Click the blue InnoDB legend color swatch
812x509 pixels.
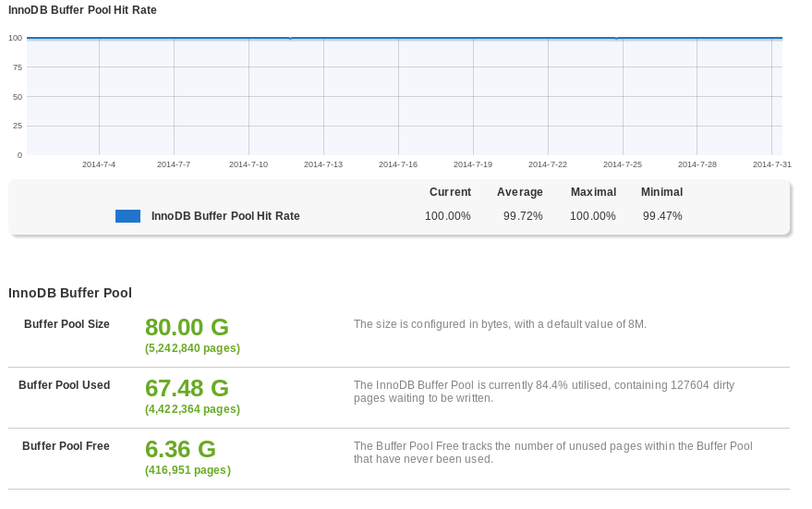pyautogui.click(x=127, y=216)
